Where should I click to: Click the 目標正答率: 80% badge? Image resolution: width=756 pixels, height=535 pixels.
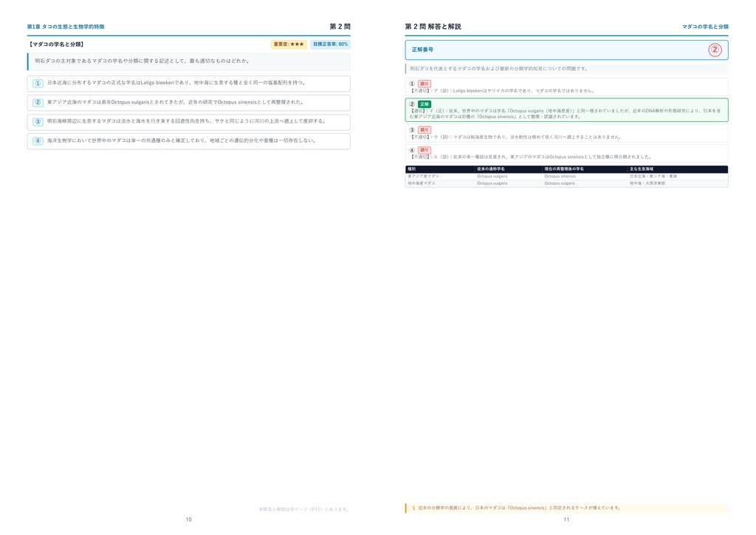[x=330, y=44]
